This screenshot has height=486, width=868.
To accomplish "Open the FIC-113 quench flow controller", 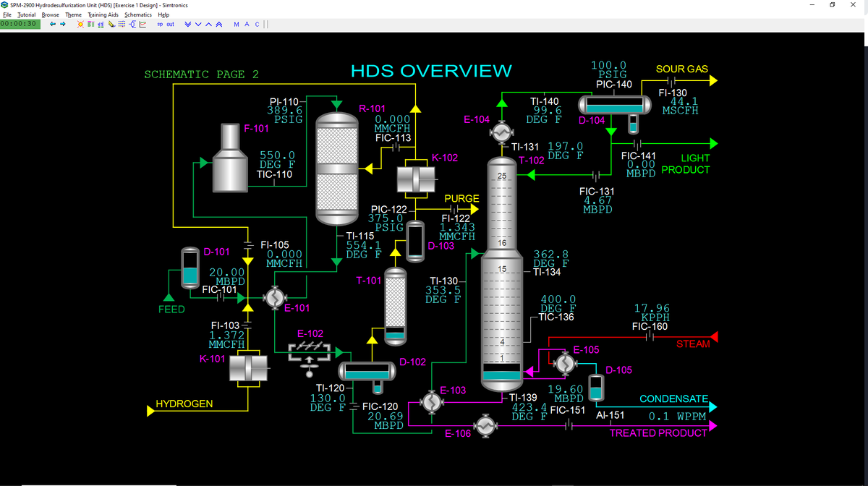I will click(393, 137).
